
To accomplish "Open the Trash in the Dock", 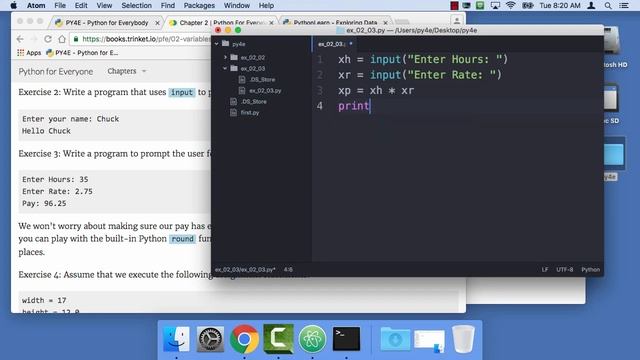I will (463, 338).
